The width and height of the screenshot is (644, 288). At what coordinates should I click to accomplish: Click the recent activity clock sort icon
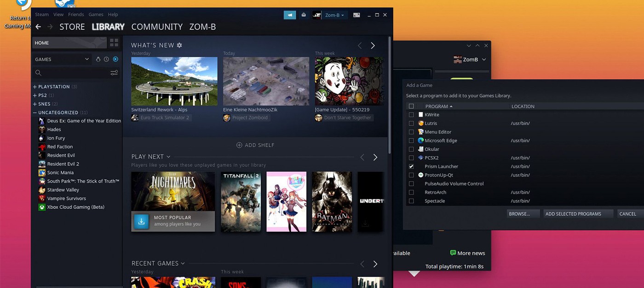pos(106,59)
